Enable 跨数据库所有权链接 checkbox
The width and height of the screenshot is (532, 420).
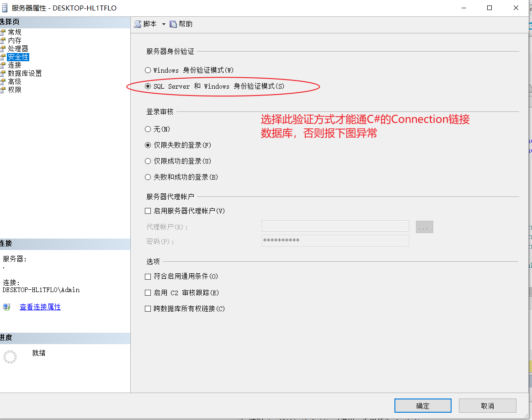click(x=148, y=309)
